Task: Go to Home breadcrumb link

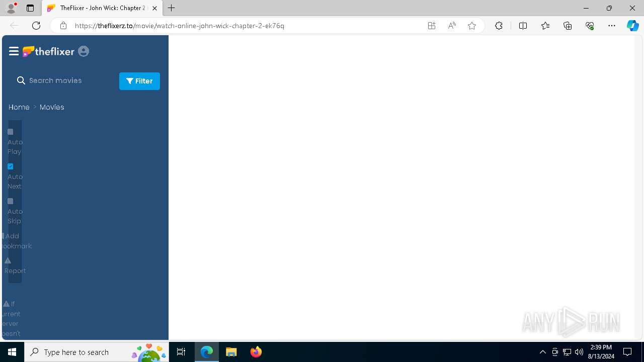Action: click(19, 107)
